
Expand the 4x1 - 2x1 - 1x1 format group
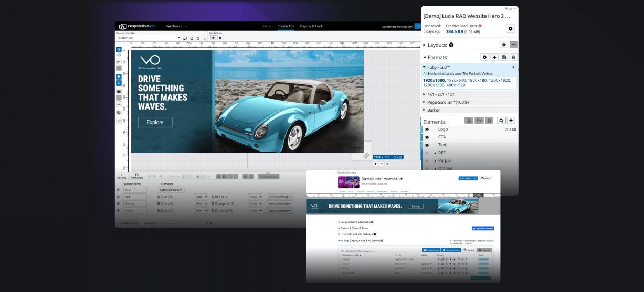tap(425, 94)
